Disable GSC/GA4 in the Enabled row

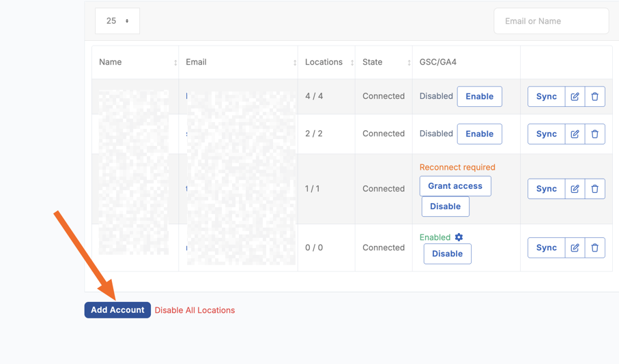[447, 254]
